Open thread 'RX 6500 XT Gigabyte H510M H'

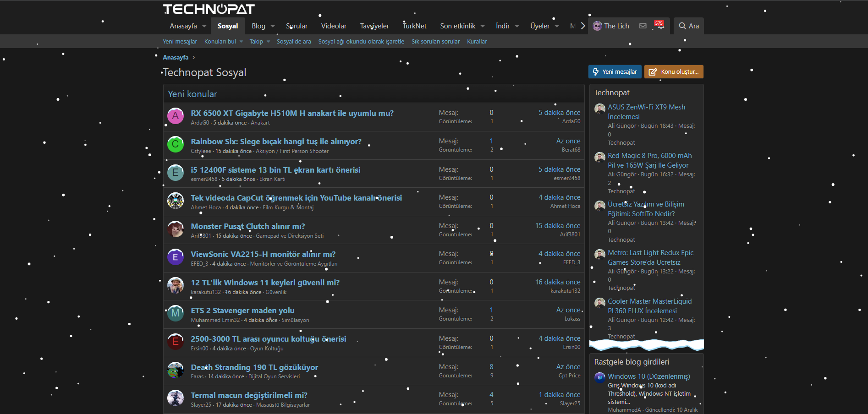point(292,113)
